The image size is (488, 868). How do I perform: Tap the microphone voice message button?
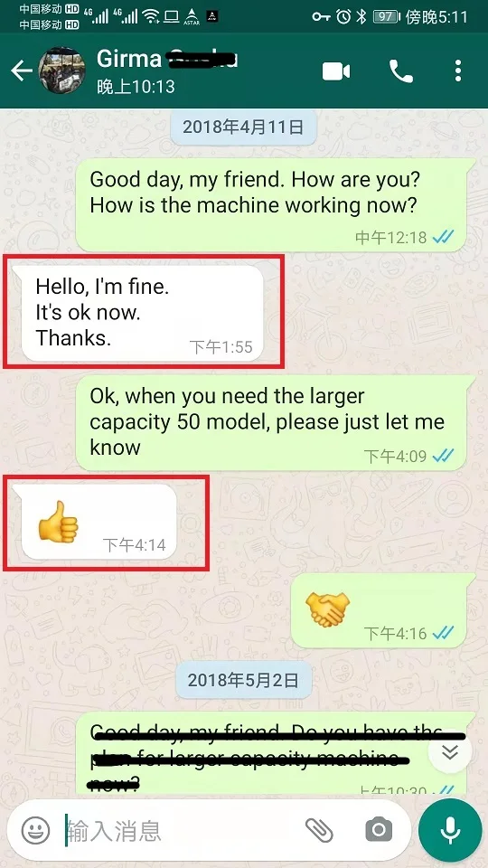(x=450, y=830)
